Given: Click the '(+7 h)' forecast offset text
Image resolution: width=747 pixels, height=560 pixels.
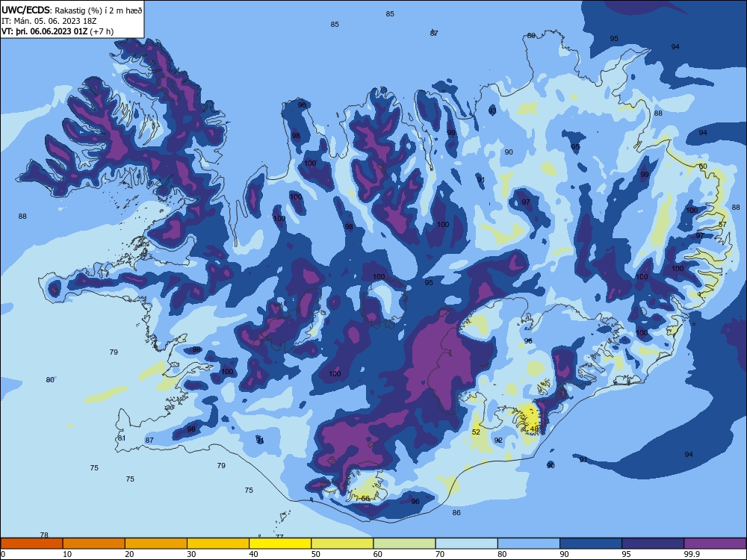Looking at the screenshot, I should (x=102, y=31).
